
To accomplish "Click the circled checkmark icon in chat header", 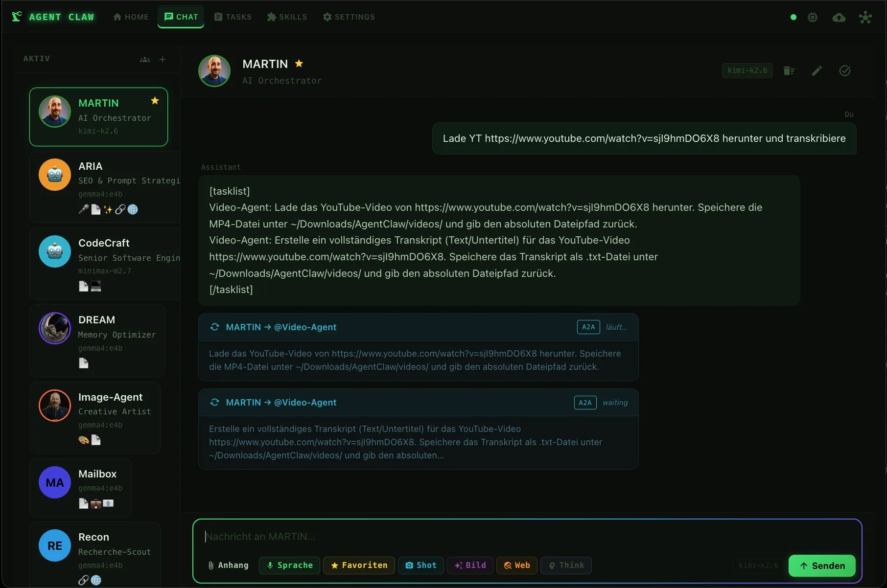I will click(844, 70).
